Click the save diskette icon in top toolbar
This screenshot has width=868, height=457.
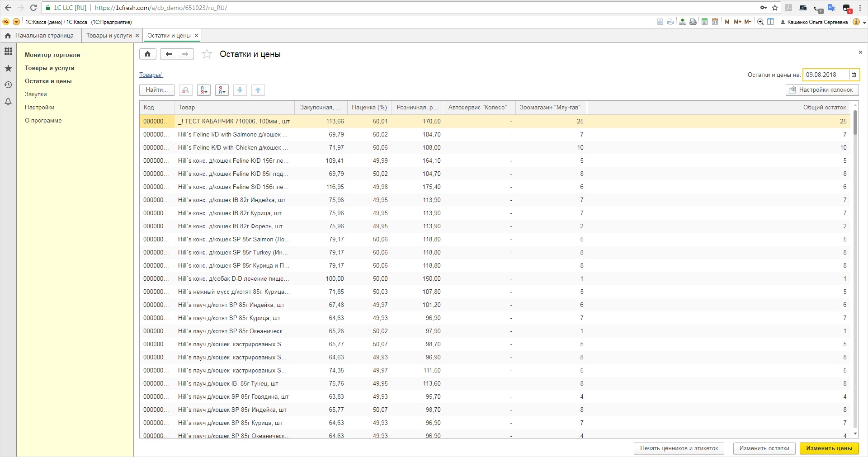660,22
